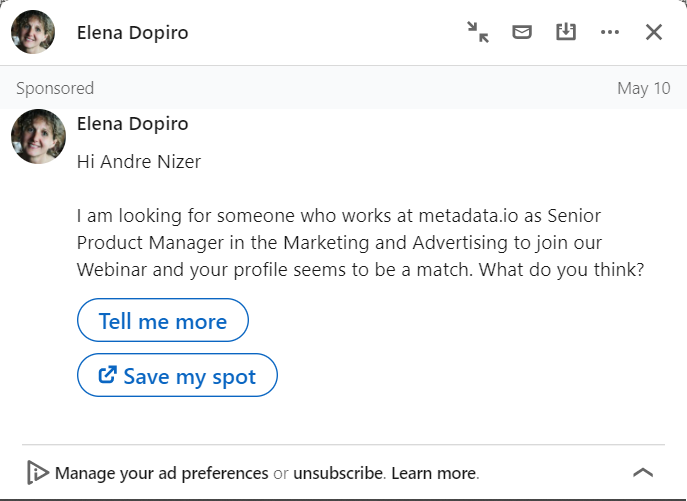Click the "Hi Andre Nizer" greeting line
This screenshot has width=687, height=501.
[x=139, y=161]
